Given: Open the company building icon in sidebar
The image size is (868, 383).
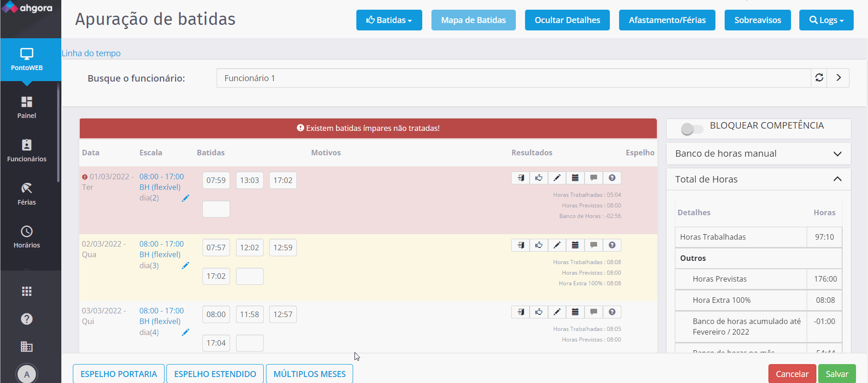Looking at the screenshot, I should (x=27, y=347).
